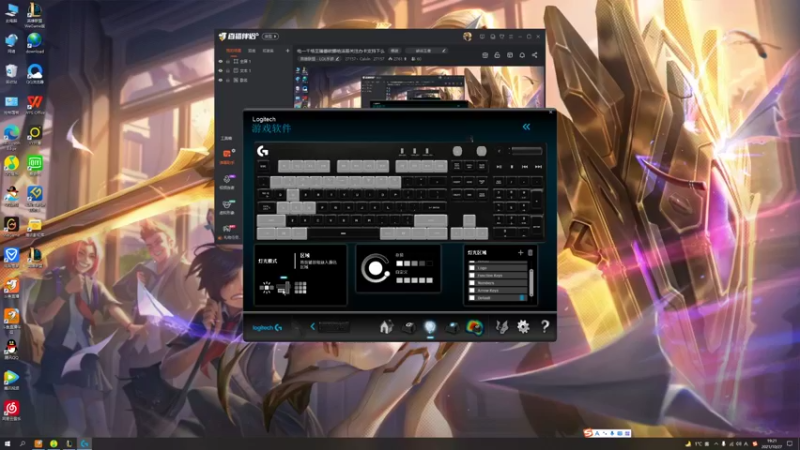Screen dimensions: 800x450
Task: Add a new scene with plus in streaming app
Action: [287, 51]
